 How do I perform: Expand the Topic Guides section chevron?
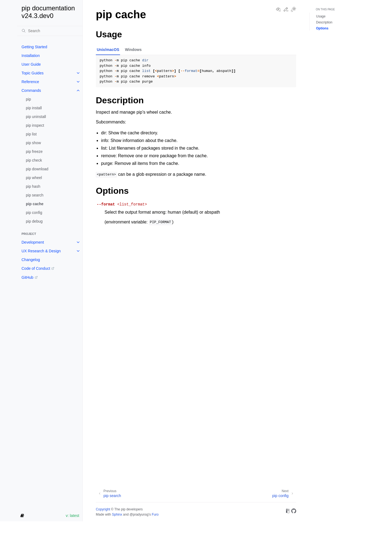[x=78, y=73]
